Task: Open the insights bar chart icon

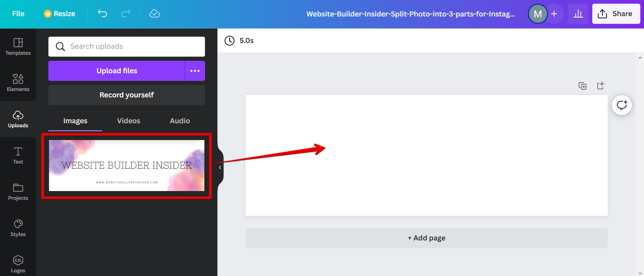Action: (578, 14)
